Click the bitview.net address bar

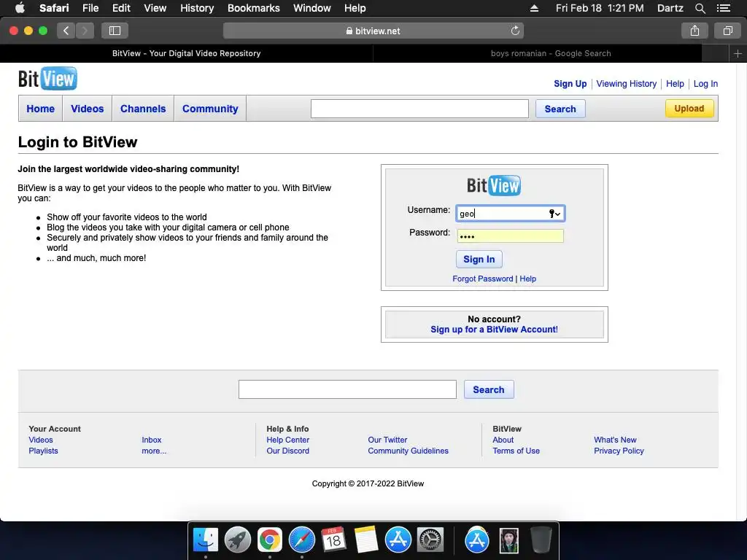373,31
